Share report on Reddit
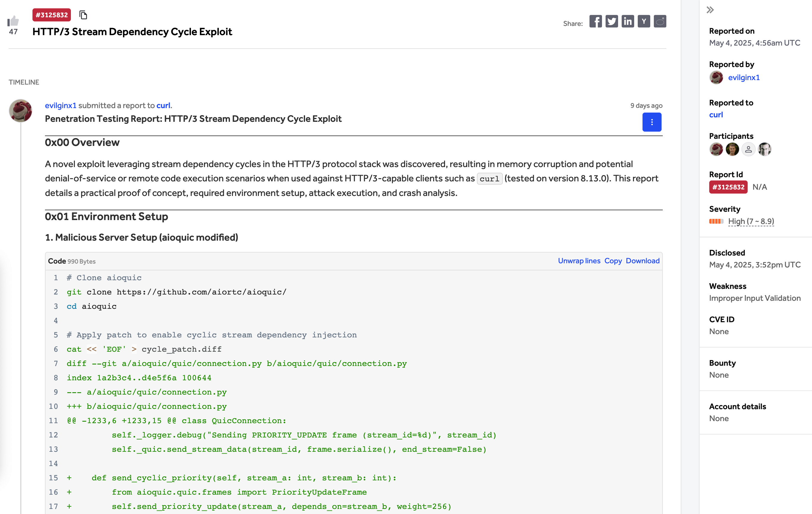 (x=660, y=21)
